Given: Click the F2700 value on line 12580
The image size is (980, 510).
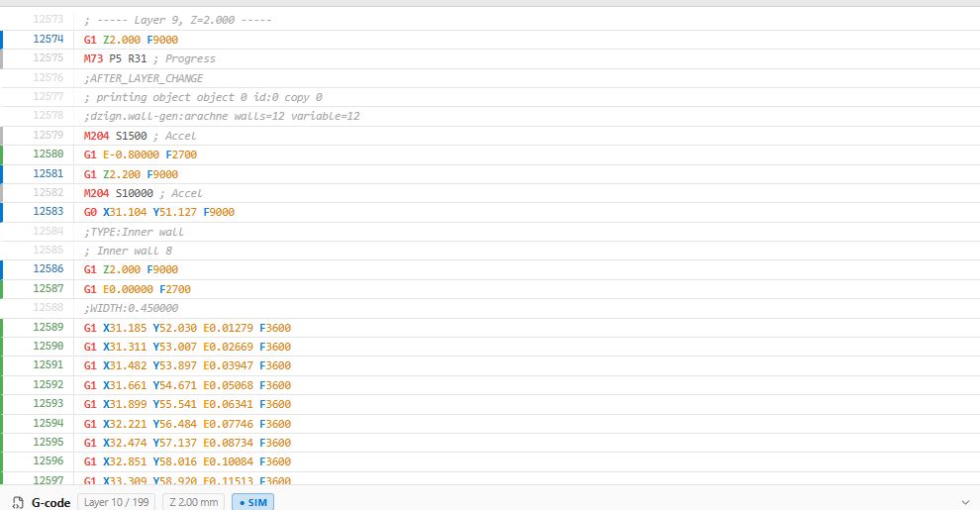Looking at the screenshot, I should coord(181,154).
